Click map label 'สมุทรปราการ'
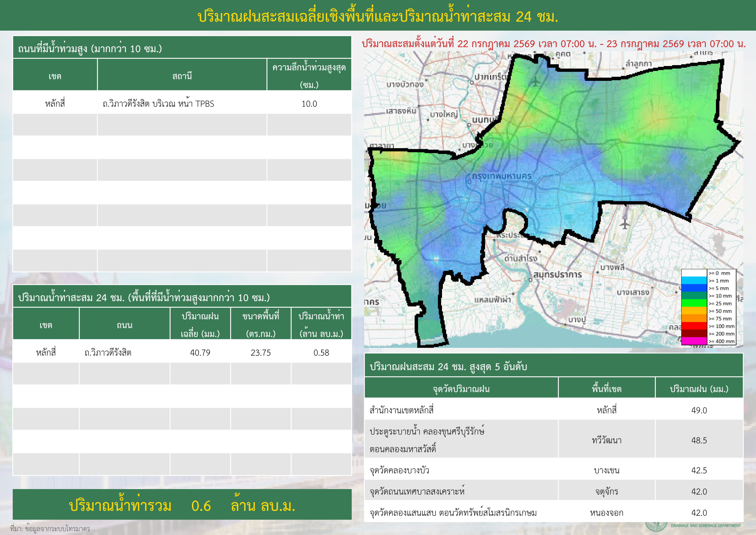The image size is (756, 535). tap(558, 275)
